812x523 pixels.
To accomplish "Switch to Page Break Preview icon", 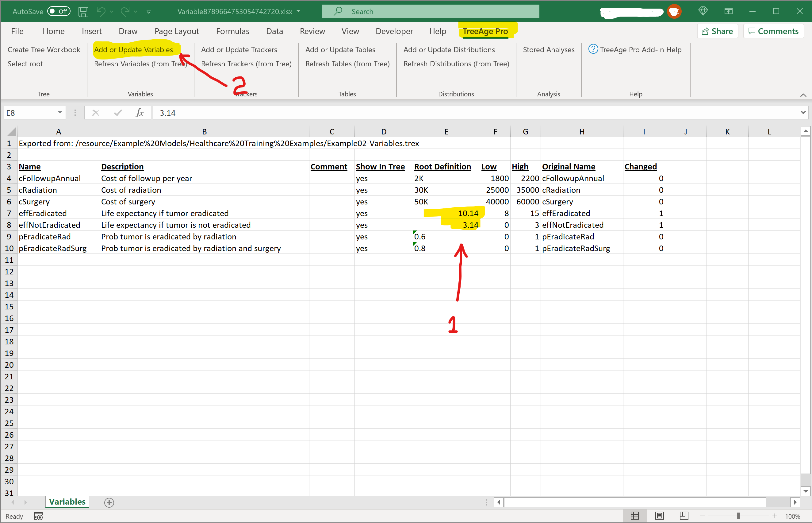I will point(684,516).
